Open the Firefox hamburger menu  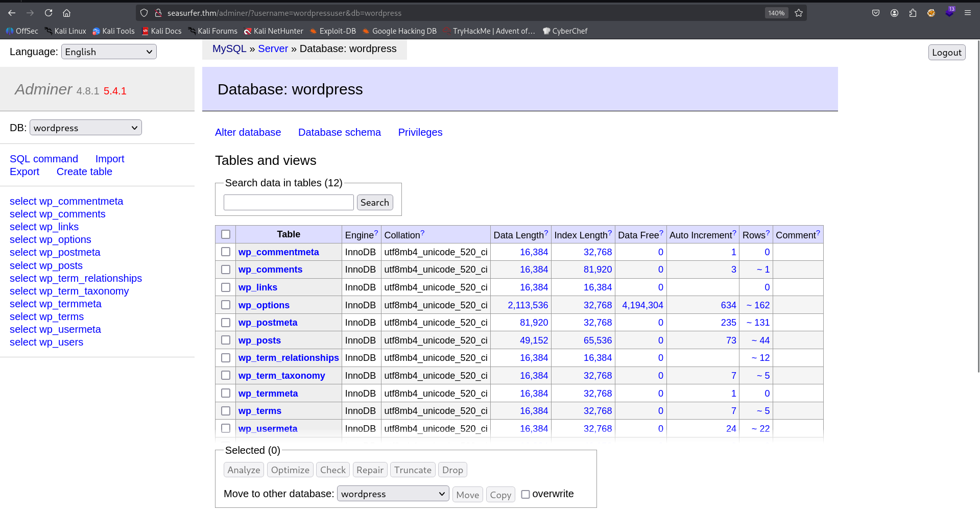pos(967,13)
